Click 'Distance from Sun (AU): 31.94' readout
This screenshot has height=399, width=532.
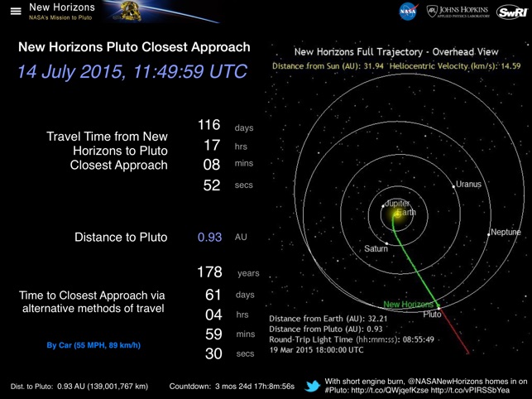(328, 66)
